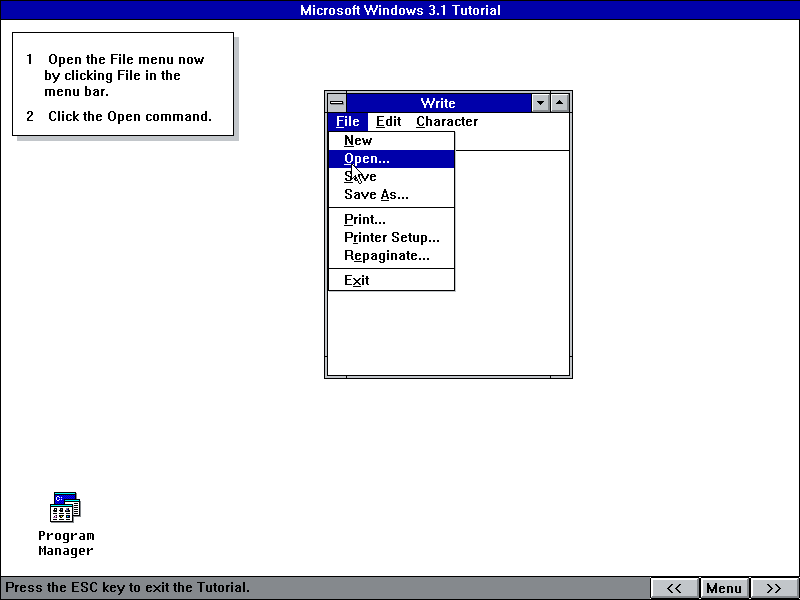
Task: Click the Open... command
Action: pos(391,159)
